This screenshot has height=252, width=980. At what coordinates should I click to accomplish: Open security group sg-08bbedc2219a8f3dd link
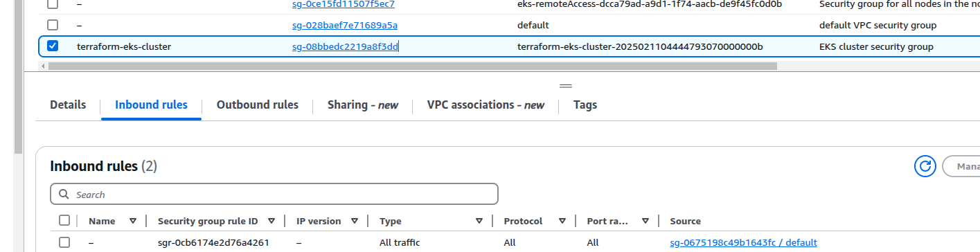point(345,46)
